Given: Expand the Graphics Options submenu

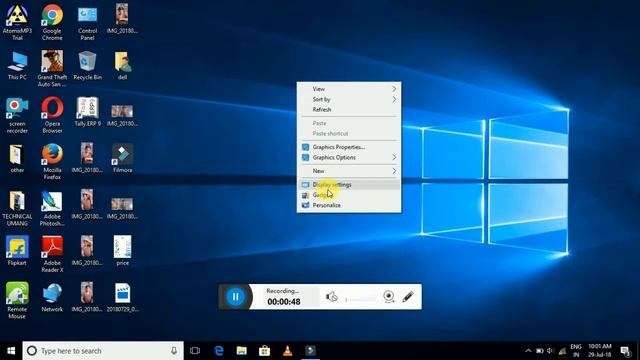Looking at the screenshot, I should [349, 158].
